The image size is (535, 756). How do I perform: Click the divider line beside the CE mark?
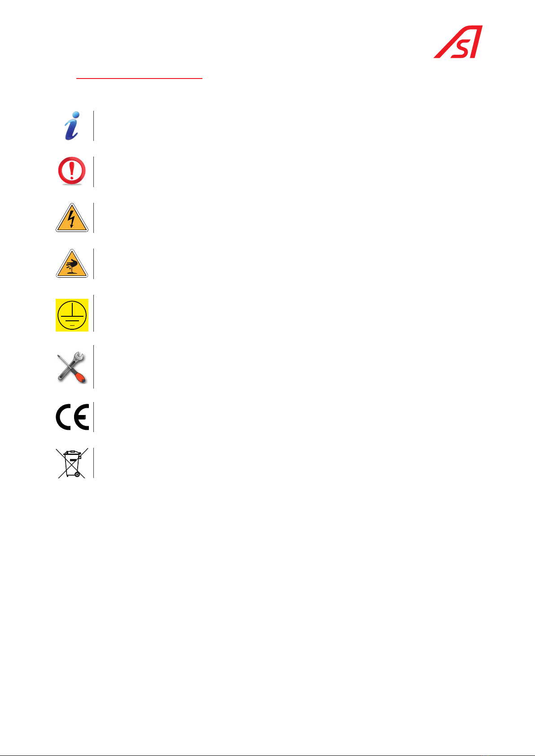tap(93, 417)
